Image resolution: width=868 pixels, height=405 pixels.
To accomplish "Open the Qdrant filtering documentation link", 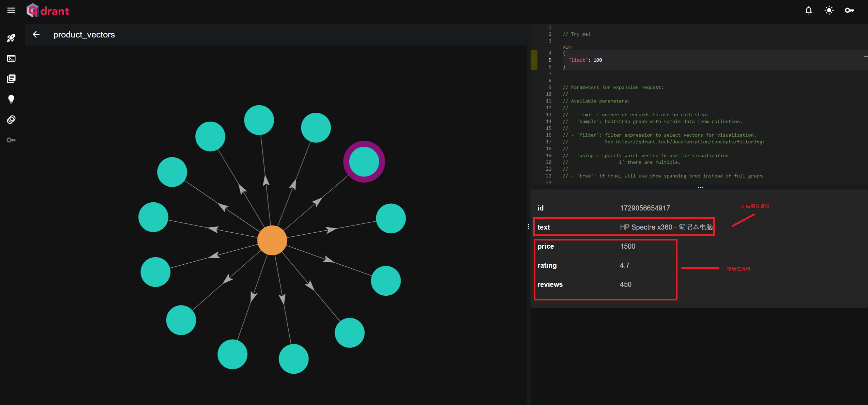I will point(690,142).
